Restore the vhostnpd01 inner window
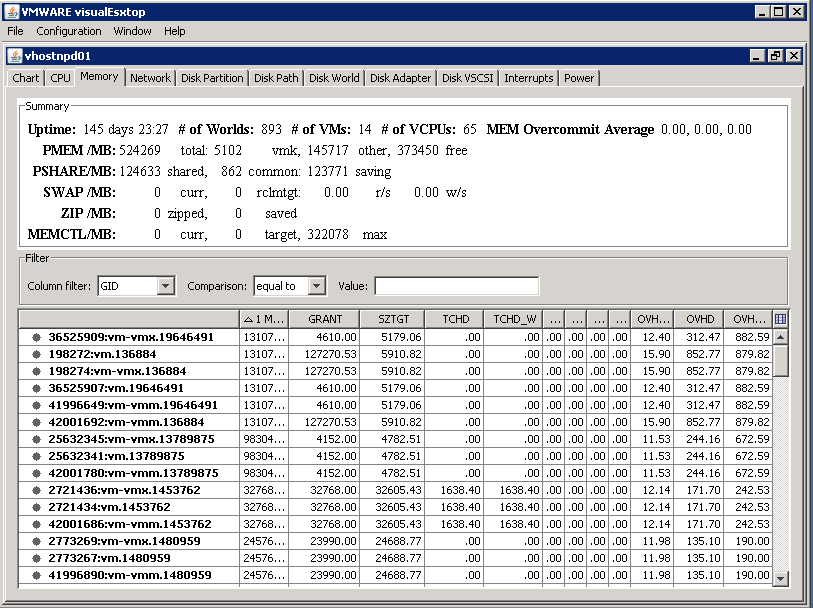The width and height of the screenshot is (813, 608). coord(775,55)
